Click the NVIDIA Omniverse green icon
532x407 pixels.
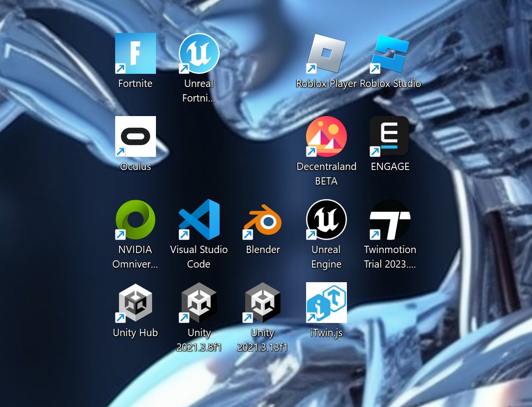click(136, 220)
